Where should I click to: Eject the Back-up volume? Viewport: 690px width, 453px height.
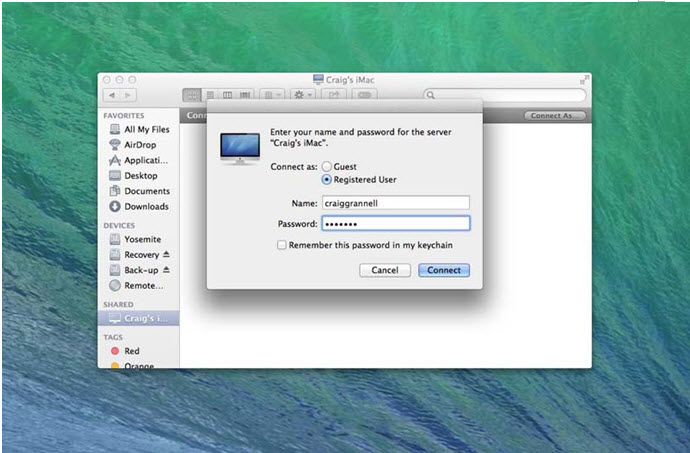(x=166, y=270)
